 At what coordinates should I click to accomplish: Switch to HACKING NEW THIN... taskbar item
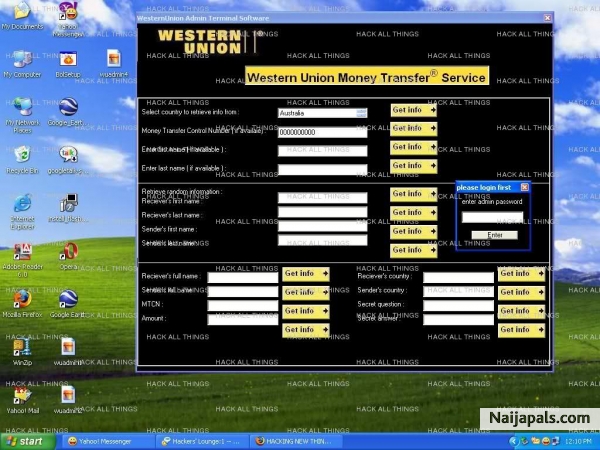click(297, 442)
